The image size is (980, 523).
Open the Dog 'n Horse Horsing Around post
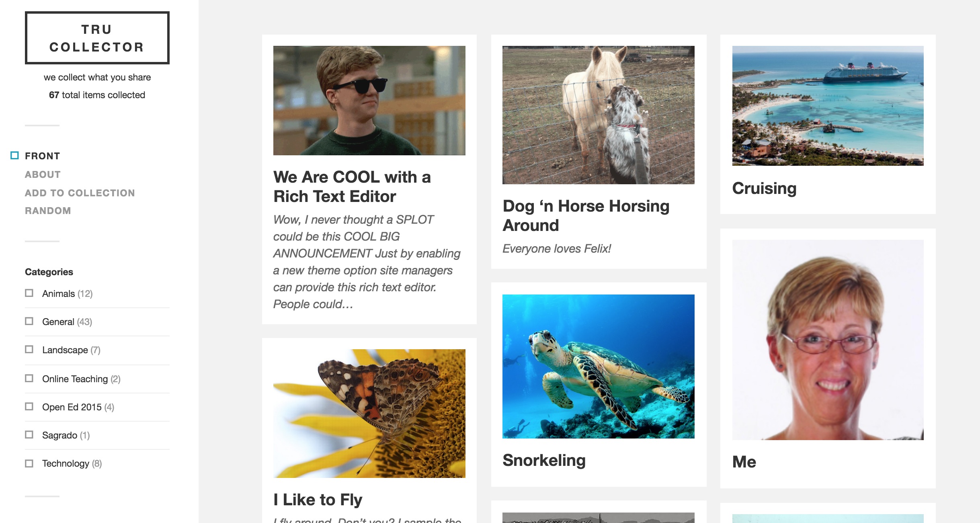pyautogui.click(x=586, y=216)
